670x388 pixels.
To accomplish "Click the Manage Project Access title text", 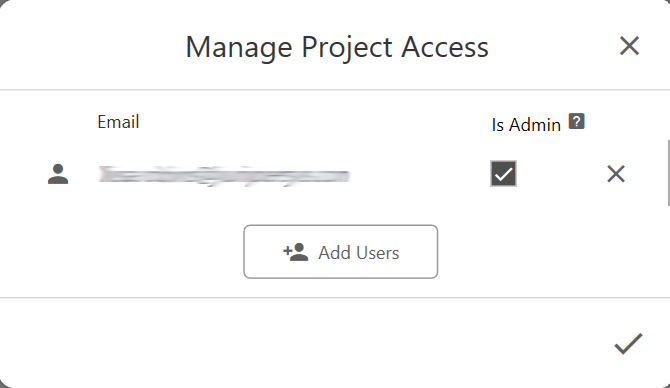I will click(x=337, y=47).
